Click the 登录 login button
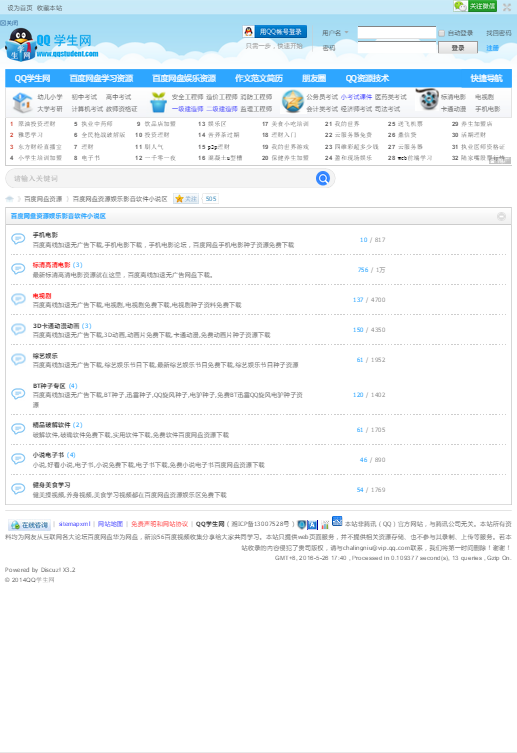 click(458, 48)
